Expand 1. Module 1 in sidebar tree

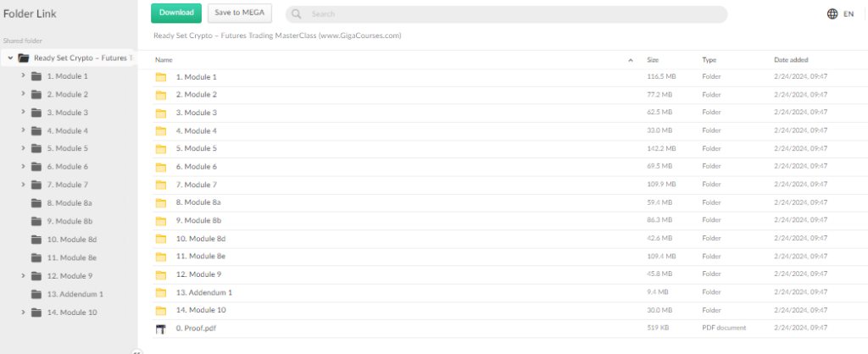point(23,76)
